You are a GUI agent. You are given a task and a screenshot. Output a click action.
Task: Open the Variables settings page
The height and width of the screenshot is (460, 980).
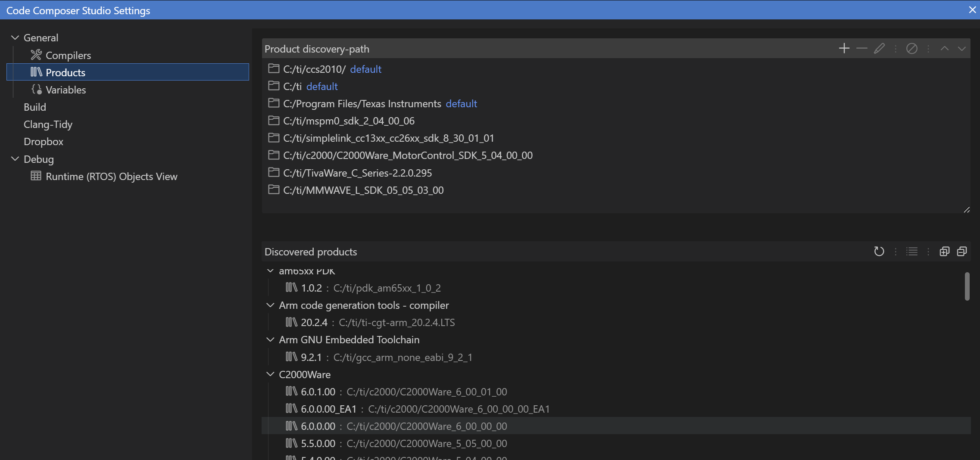[x=66, y=90]
